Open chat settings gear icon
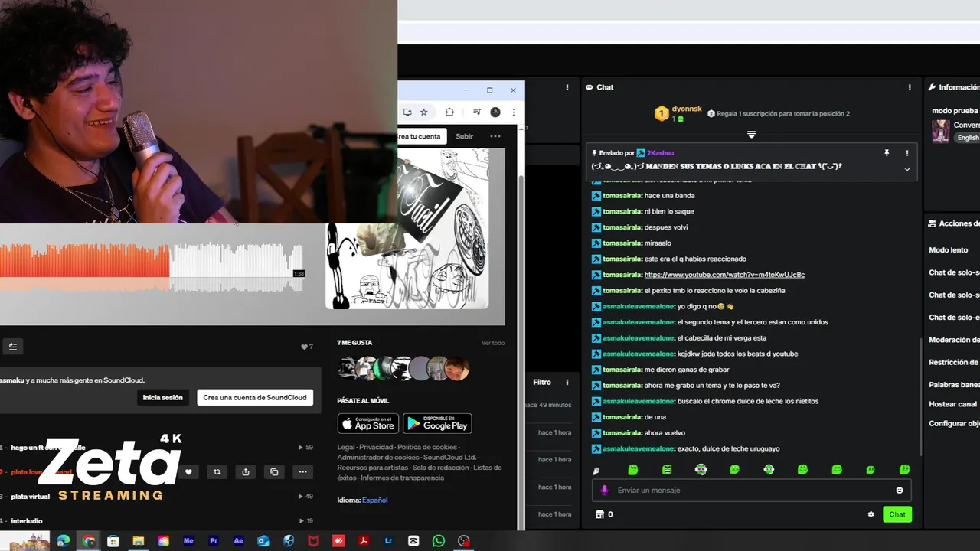980x551 pixels. [x=871, y=514]
